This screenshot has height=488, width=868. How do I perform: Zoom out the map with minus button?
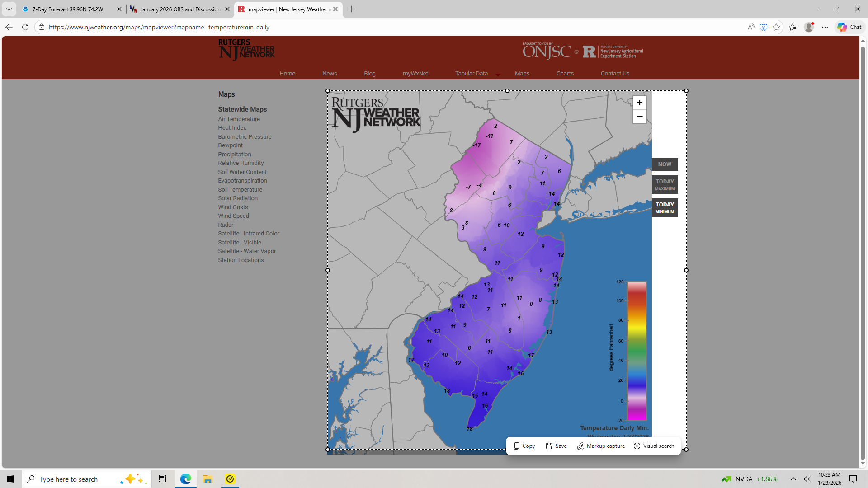click(x=639, y=117)
